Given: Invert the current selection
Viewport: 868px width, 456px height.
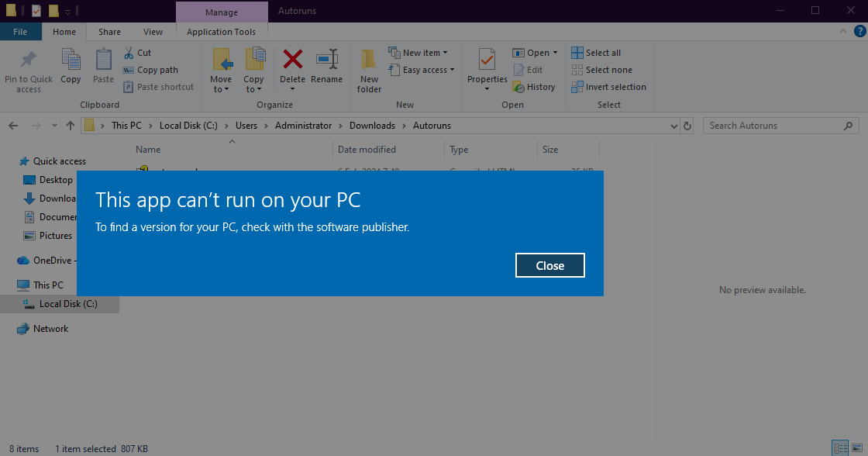Looking at the screenshot, I should click(609, 86).
